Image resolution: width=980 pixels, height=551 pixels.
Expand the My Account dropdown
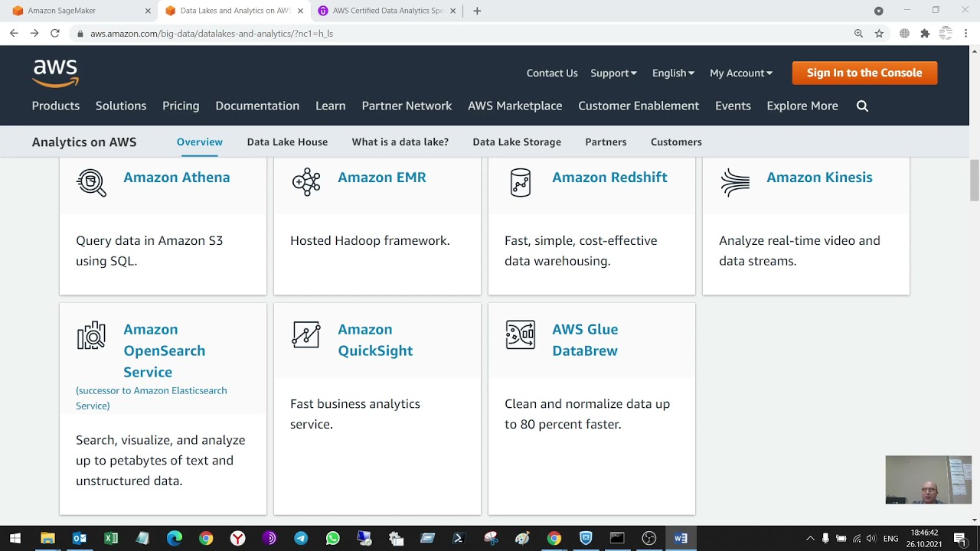(x=741, y=73)
